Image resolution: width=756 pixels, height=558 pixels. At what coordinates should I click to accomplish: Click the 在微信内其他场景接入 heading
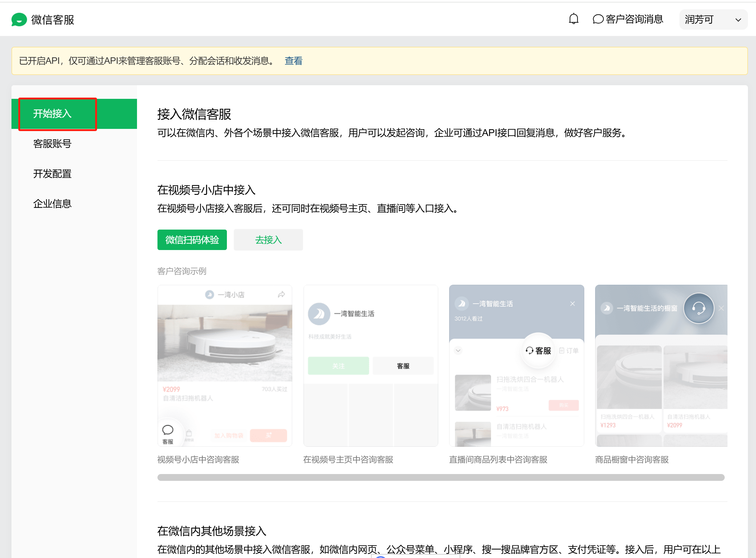(x=212, y=531)
